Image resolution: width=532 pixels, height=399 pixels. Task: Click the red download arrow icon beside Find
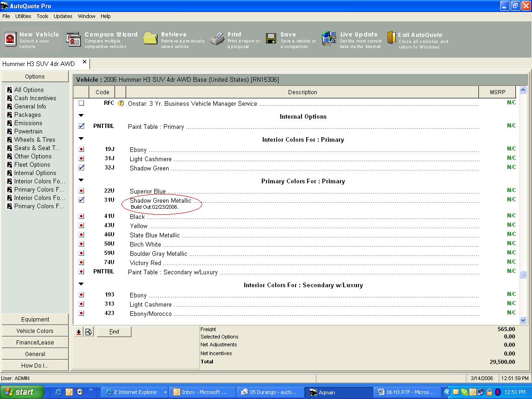click(79, 332)
